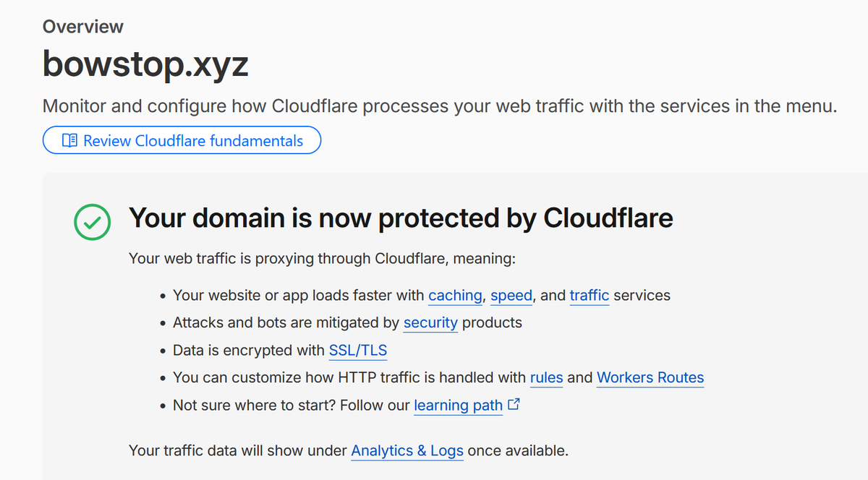Go to the traffic services link
The image size is (868, 480).
click(x=590, y=296)
